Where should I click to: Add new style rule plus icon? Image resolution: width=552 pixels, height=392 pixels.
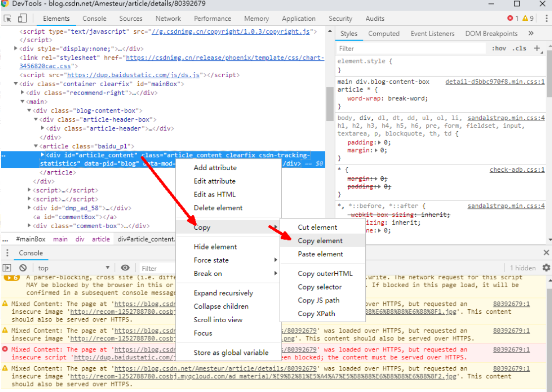[537, 48]
